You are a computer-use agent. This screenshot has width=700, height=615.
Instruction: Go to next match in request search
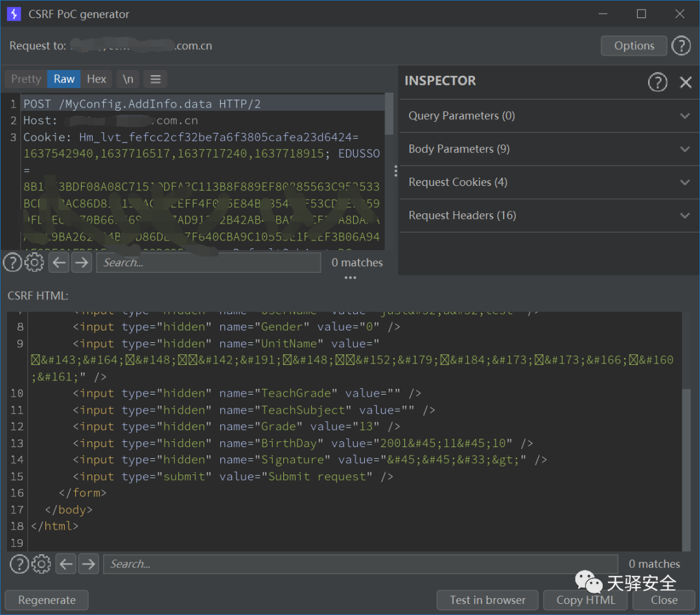point(81,262)
